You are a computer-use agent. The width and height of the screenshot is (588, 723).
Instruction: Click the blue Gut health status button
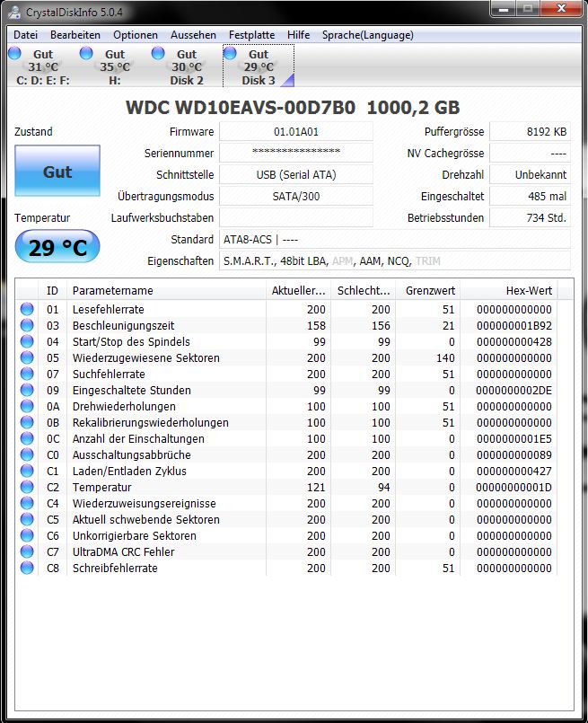pyautogui.click(x=57, y=171)
